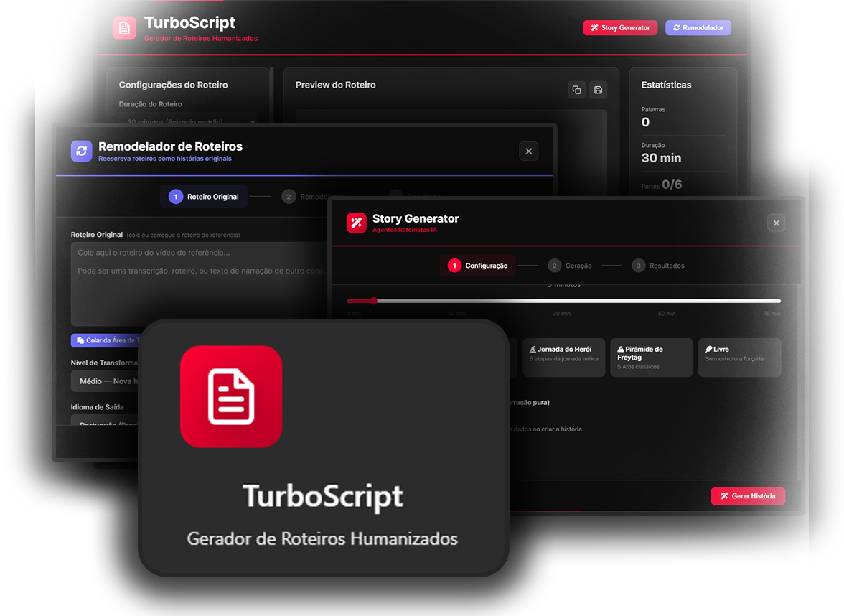Close the Story Generator dialog
The width and height of the screenshot is (844, 616).
tap(776, 223)
